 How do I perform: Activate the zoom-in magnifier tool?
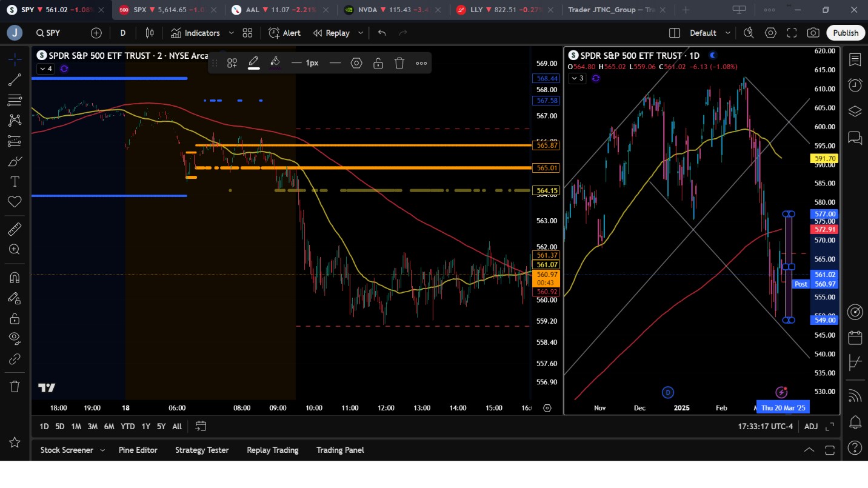pos(15,249)
